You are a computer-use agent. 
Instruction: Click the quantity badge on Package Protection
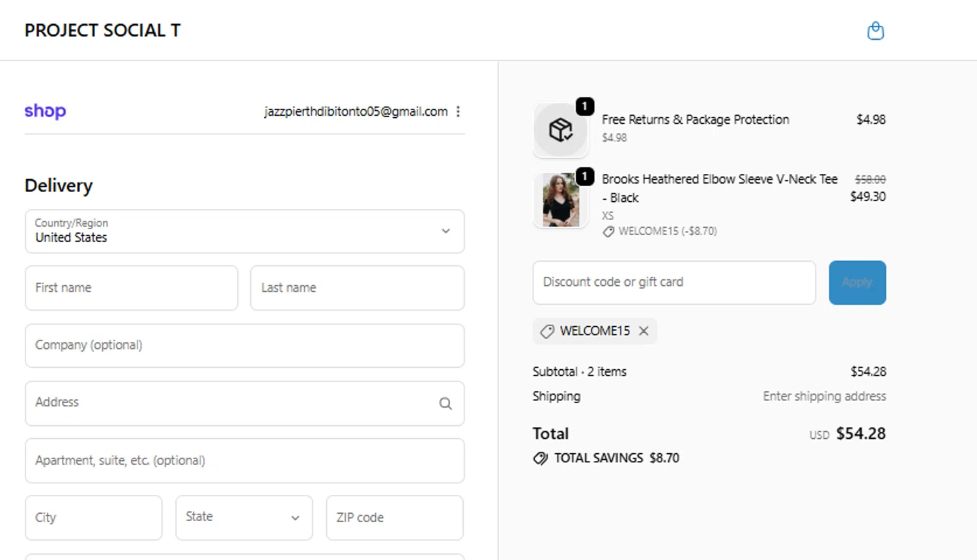585,106
